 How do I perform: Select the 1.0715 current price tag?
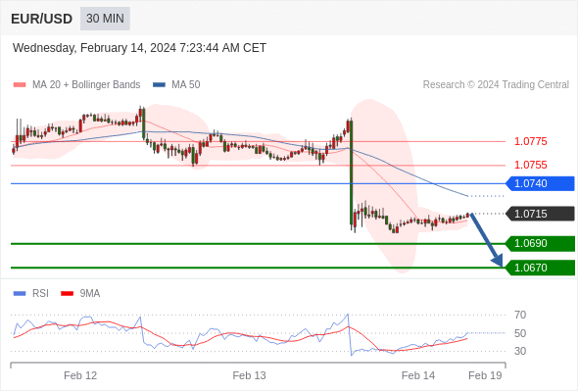(540, 214)
